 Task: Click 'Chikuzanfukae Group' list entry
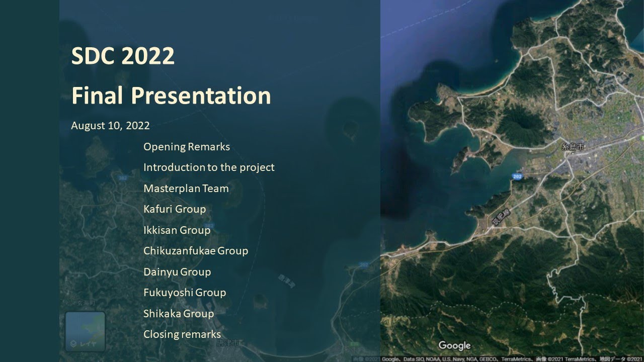coord(196,251)
